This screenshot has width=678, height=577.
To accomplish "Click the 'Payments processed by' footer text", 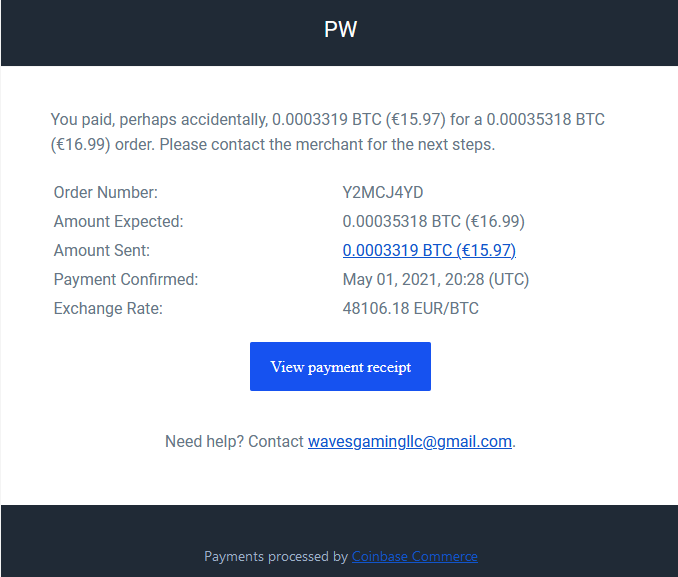I will [276, 556].
